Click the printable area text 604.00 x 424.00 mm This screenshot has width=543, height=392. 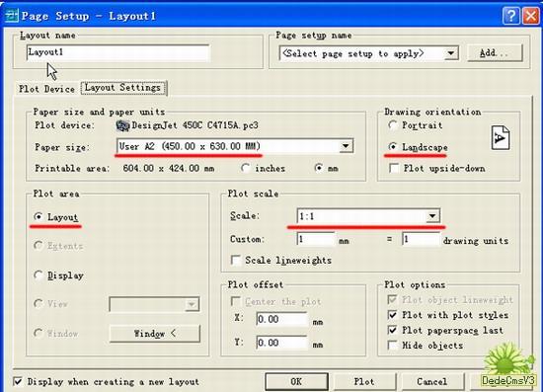pos(169,169)
